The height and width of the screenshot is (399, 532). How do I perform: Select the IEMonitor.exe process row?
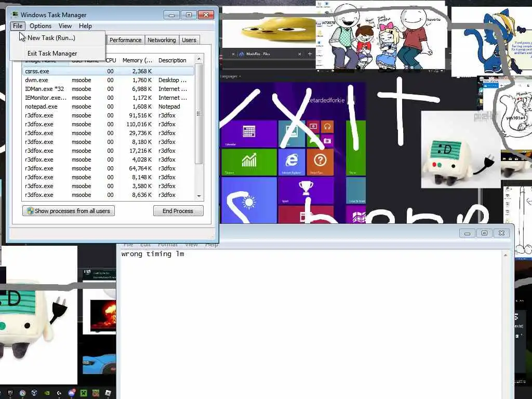108,98
